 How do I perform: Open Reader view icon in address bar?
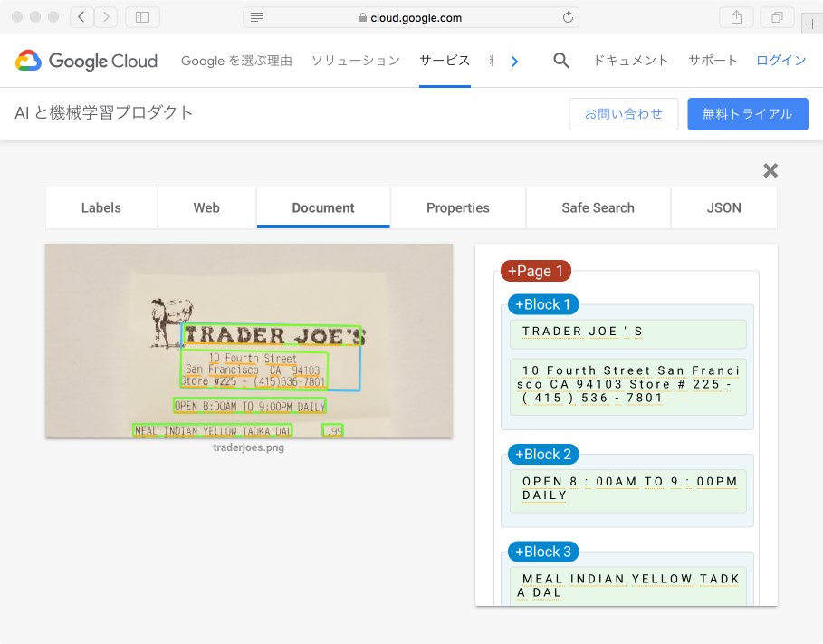(x=257, y=17)
